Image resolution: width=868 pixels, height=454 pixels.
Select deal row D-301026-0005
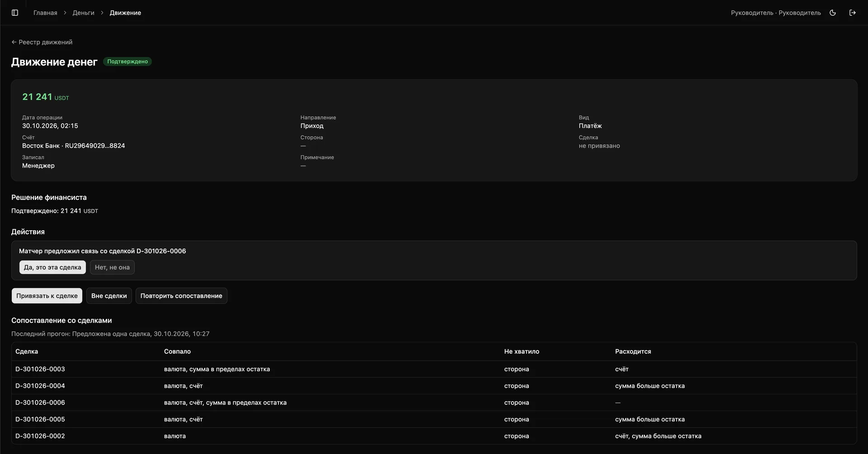pyautogui.click(x=434, y=419)
